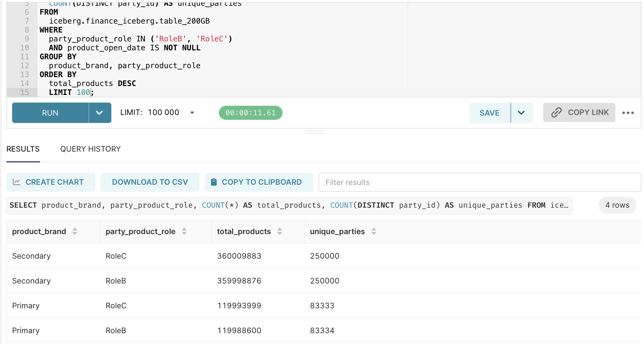Select cell 83334 in unique_parties
Viewport: 644px width, 344px height.
pos(322,331)
